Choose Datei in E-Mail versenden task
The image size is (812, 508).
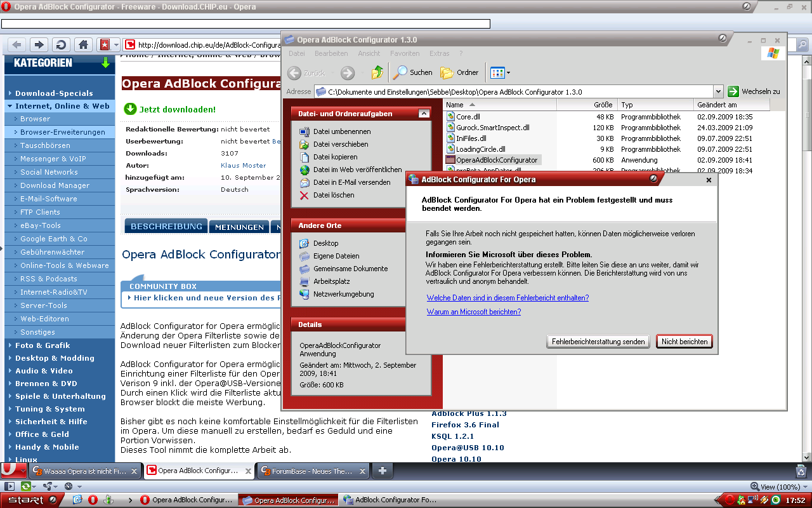click(x=344, y=182)
